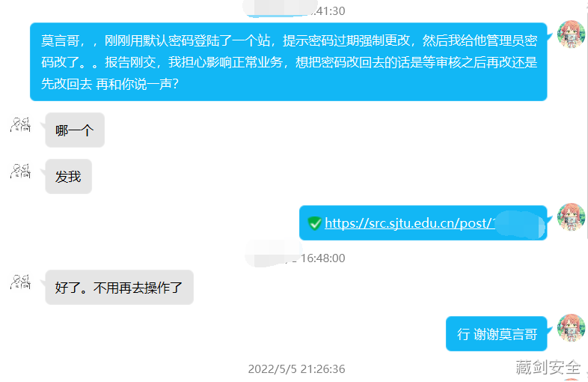Click sender avatar beside the long blue message

[571, 34]
